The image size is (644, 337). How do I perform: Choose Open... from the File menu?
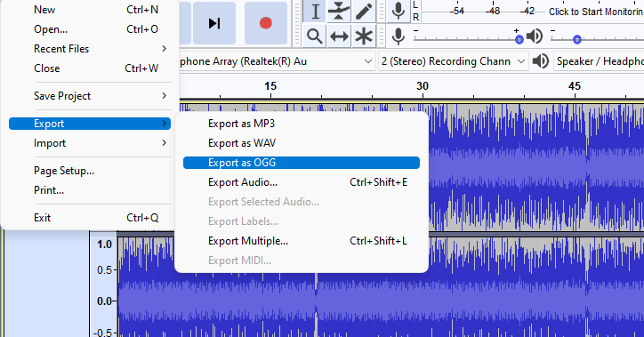point(90,29)
